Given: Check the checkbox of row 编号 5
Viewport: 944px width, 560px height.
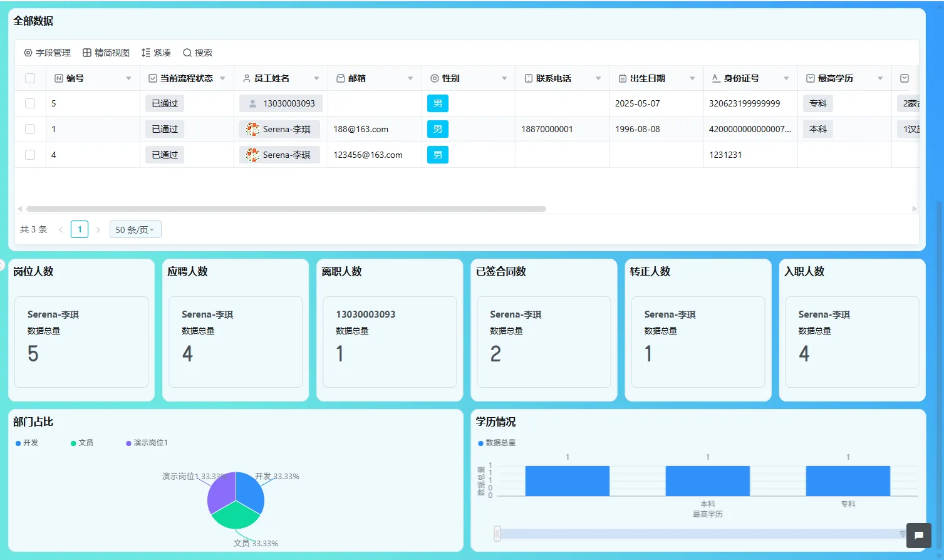Looking at the screenshot, I should 29,103.
